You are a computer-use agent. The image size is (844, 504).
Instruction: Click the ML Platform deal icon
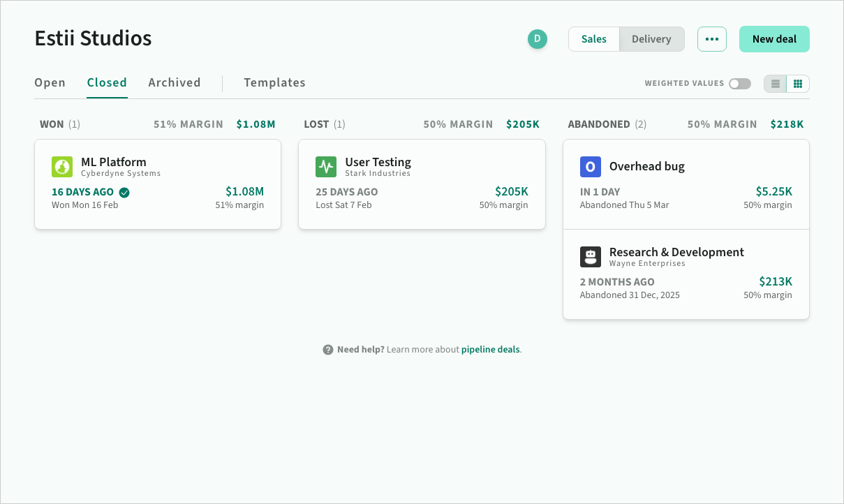point(62,167)
